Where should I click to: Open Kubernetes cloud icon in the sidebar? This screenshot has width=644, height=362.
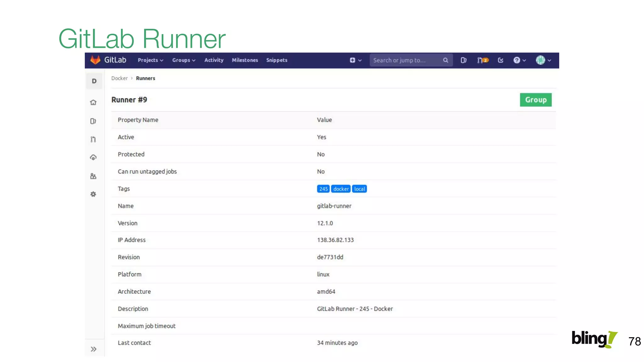tap(93, 157)
